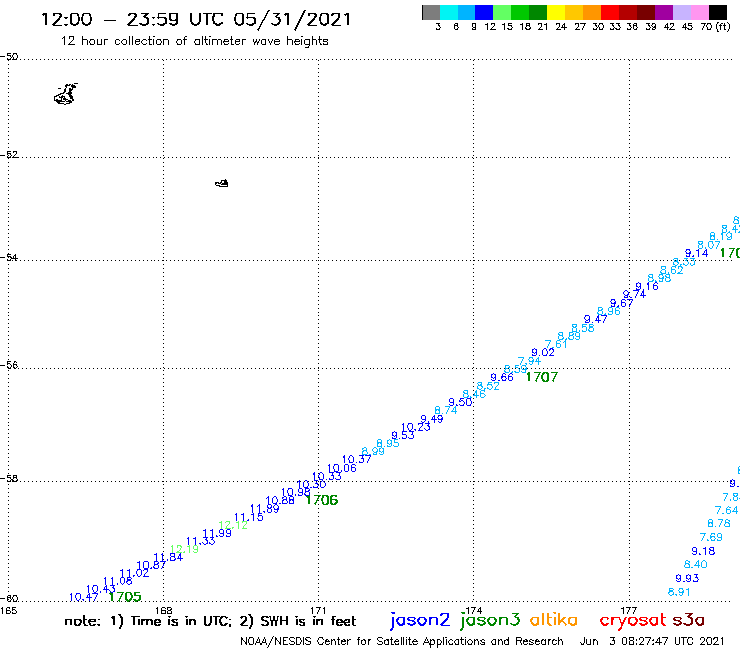Click the wave height value 8.07

[709, 245]
